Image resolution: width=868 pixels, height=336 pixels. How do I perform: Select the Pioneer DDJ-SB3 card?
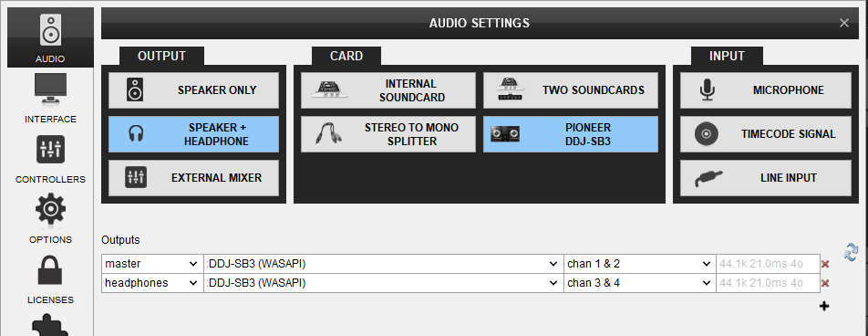click(571, 134)
